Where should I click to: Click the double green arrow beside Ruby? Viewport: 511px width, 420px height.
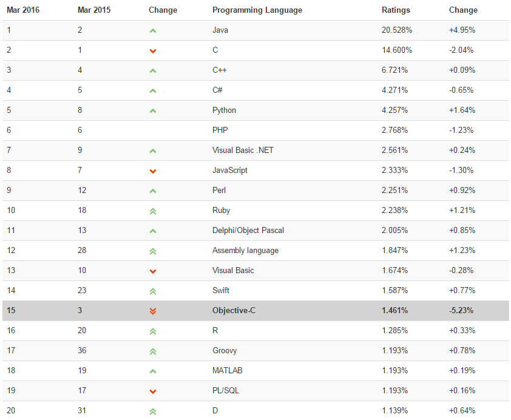pos(153,211)
